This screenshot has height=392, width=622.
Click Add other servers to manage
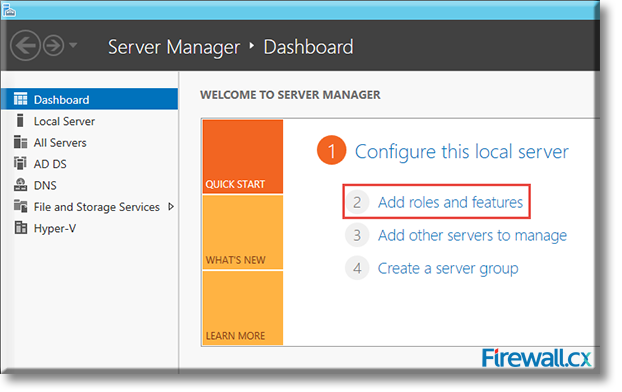[472, 236]
